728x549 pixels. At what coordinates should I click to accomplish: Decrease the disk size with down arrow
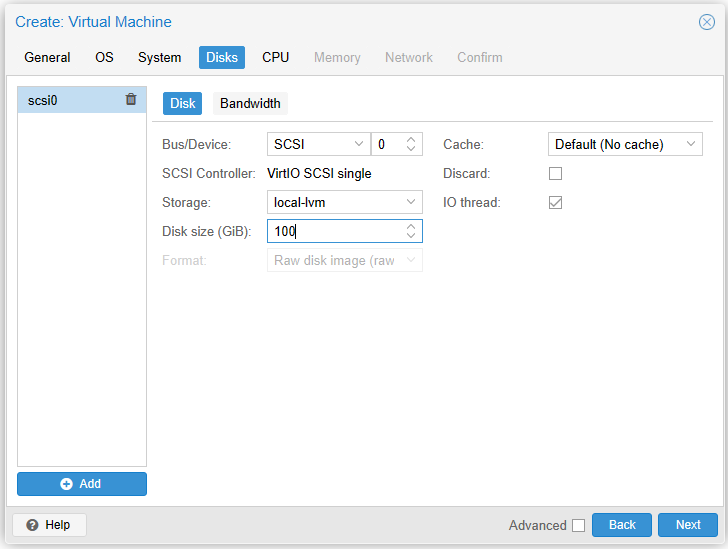point(410,236)
